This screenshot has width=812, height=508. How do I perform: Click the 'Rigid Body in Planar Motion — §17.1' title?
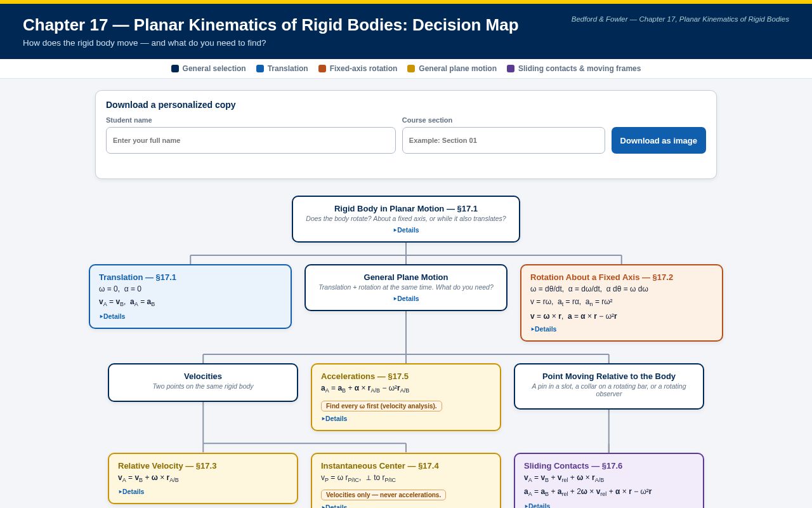coord(406,209)
